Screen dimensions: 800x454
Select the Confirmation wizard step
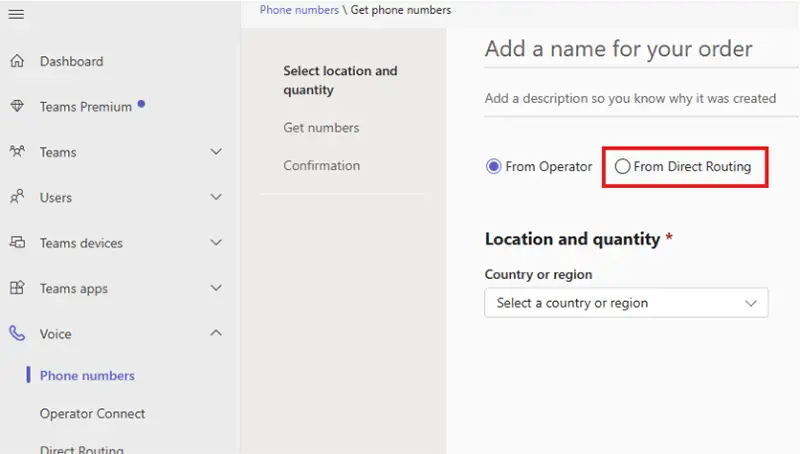coord(322,165)
